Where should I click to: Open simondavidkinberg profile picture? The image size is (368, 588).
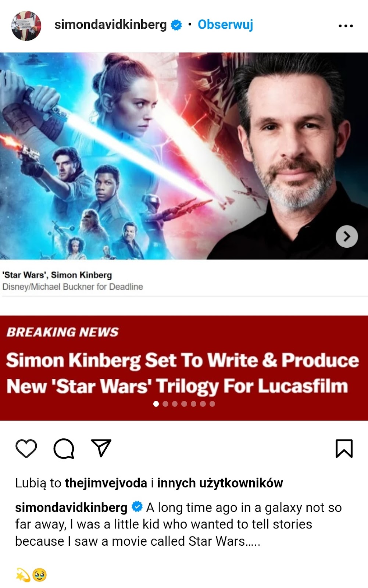[26, 26]
